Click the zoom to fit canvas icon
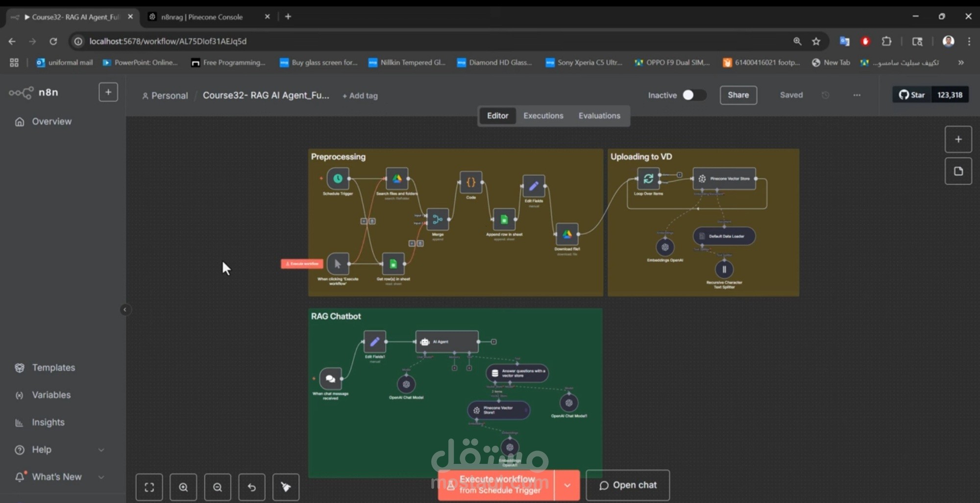The width and height of the screenshot is (980, 503). (149, 487)
